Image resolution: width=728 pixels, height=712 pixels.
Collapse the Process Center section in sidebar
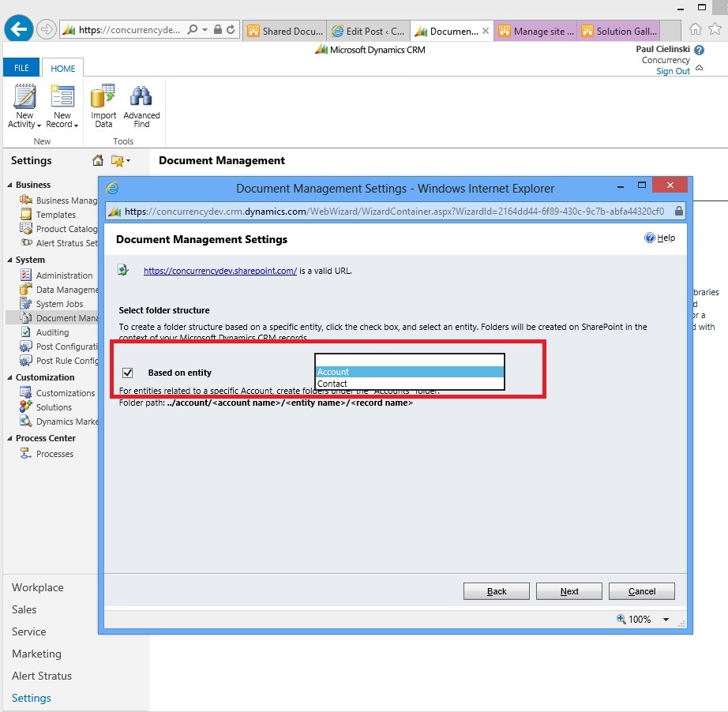point(9,438)
